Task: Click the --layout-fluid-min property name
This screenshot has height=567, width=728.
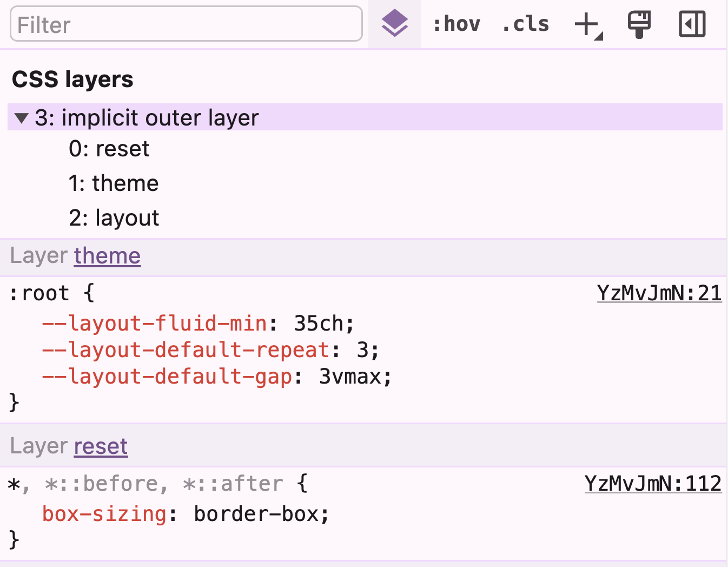Action: pyautogui.click(x=155, y=323)
